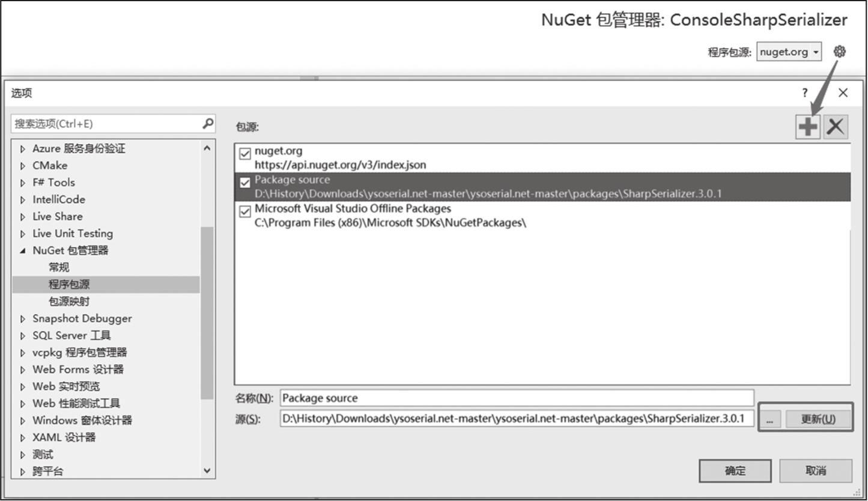Uncheck the nuget.org source checkbox
This screenshot has width=868, height=501.
(244, 154)
